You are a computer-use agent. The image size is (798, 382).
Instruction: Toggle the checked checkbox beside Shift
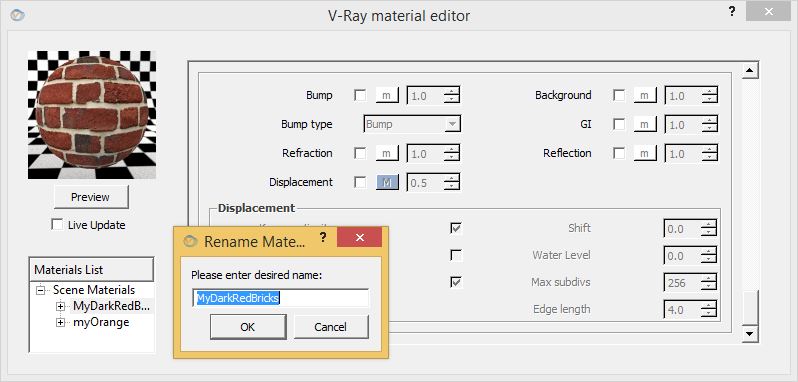(456, 228)
